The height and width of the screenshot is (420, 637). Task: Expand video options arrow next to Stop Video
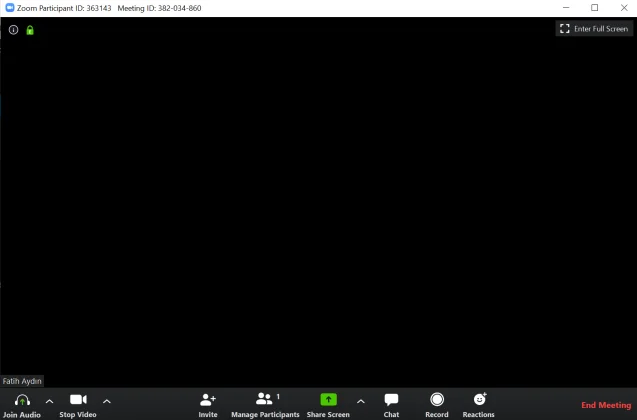point(107,401)
